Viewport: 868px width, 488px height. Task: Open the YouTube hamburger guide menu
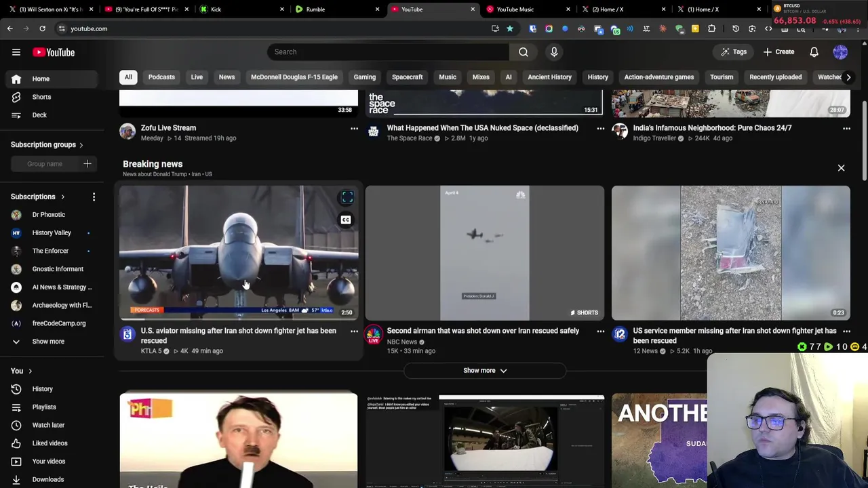(x=16, y=52)
